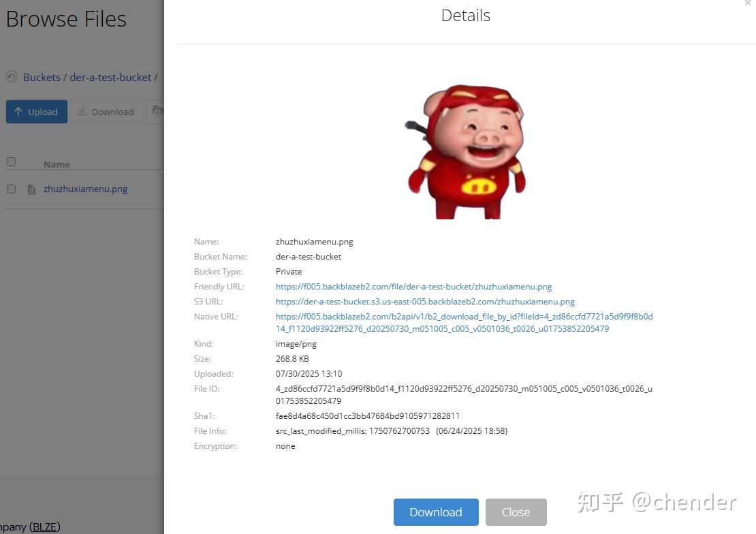Click the file name value zhuzhuxiamenu.png in details
Image resolution: width=756 pixels, height=534 pixels.
(x=315, y=242)
